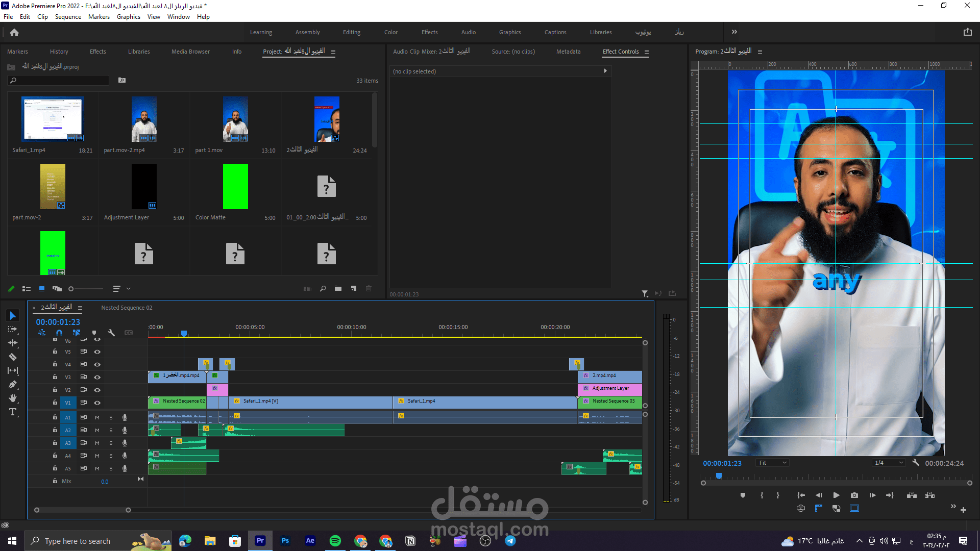
Task: Solo audio track A1
Action: [111, 418]
